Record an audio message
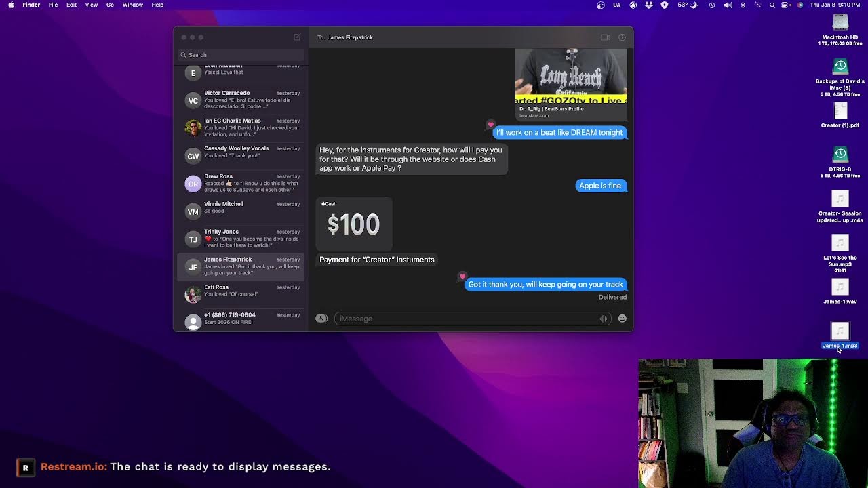The width and height of the screenshot is (868, 488). click(x=603, y=319)
